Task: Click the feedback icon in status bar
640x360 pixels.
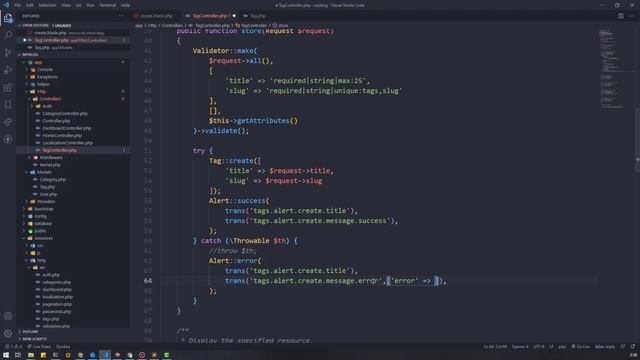Action: click(x=623, y=347)
